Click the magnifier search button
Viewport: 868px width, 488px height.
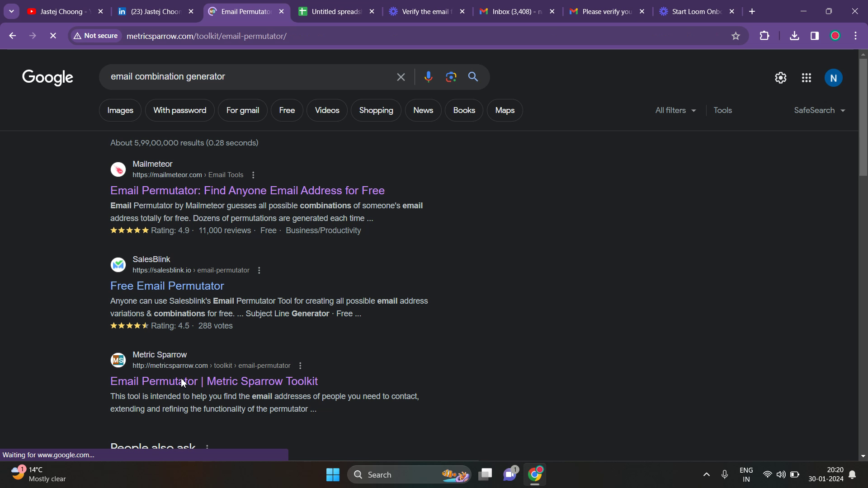[473, 77]
